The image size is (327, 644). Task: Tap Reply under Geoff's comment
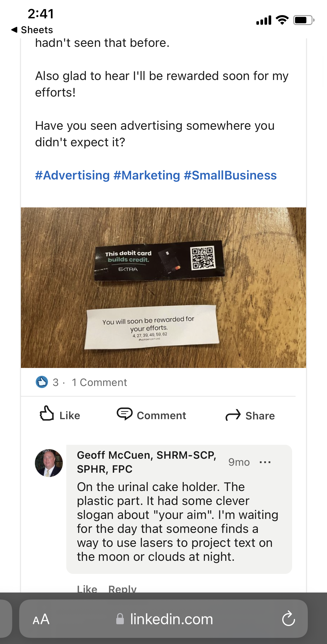click(x=122, y=588)
